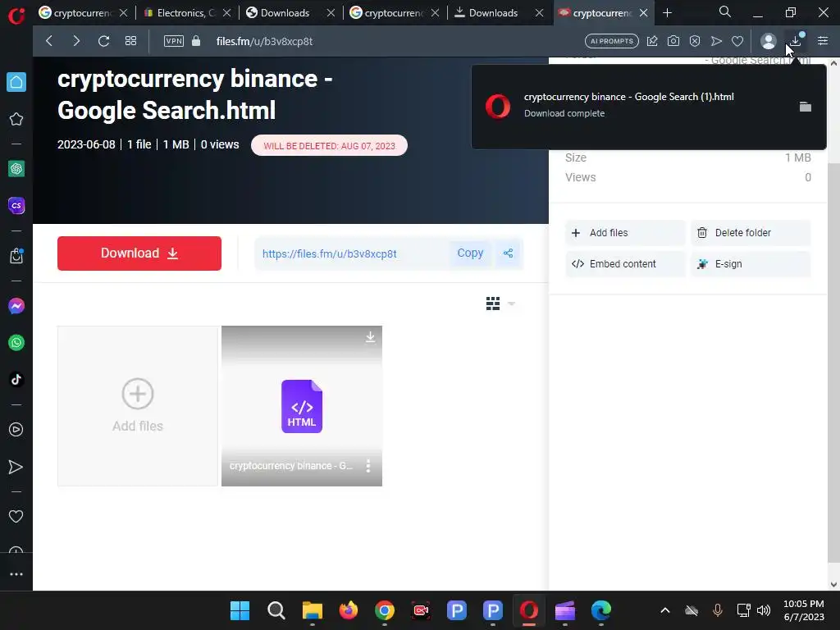This screenshot has height=630, width=840.
Task: Open volume control in system tray
Action: (x=764, y=610)
